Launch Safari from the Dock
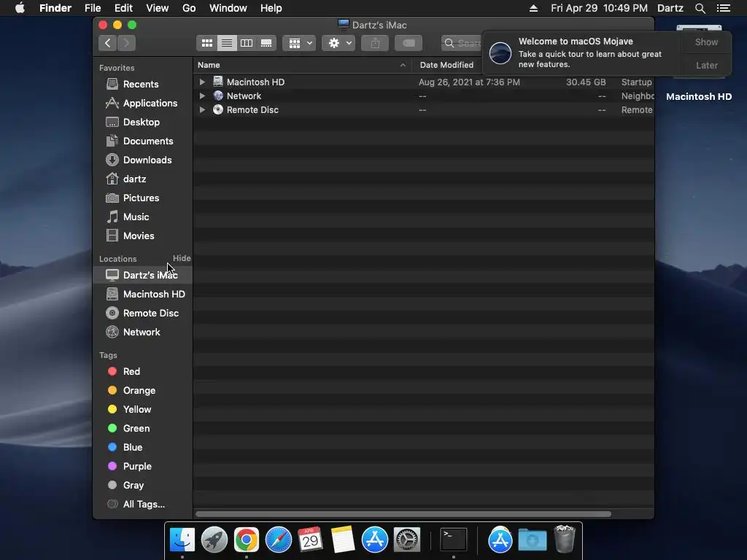 [278, 540]
